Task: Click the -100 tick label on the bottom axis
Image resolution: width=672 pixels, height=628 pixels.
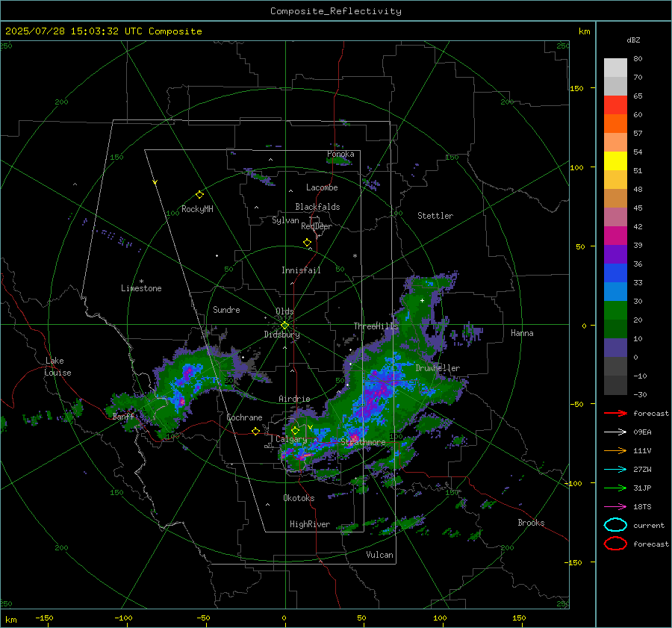Action: pyautogui.click(x=123, y=618)
